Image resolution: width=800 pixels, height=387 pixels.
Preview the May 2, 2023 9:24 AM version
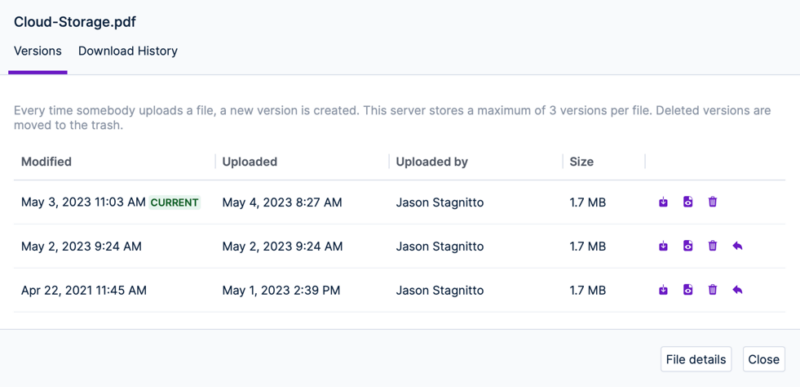click(x=688, y=246)
